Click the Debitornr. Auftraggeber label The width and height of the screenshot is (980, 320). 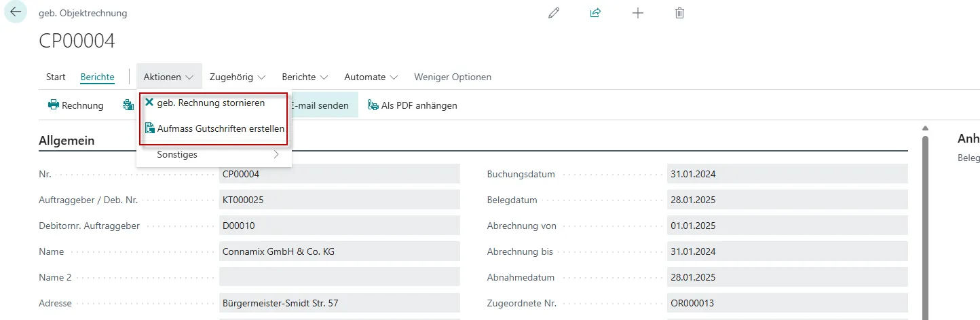[x=90, y=226]
